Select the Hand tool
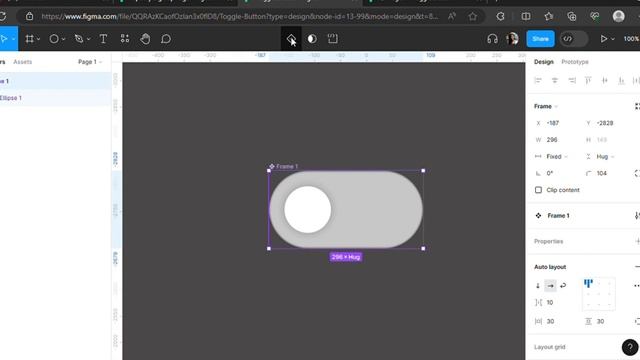The image size is (640, 360). click(x=145, y=39)
